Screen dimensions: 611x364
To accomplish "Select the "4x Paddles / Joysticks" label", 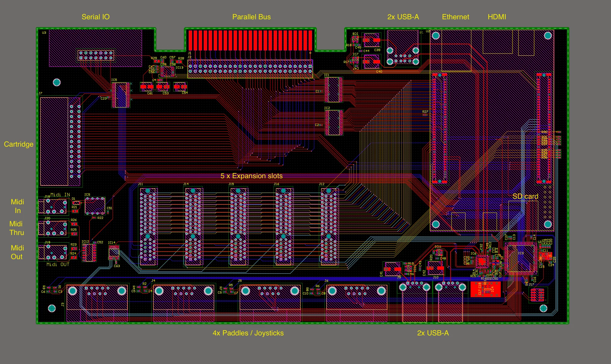I will click(248, 333).
